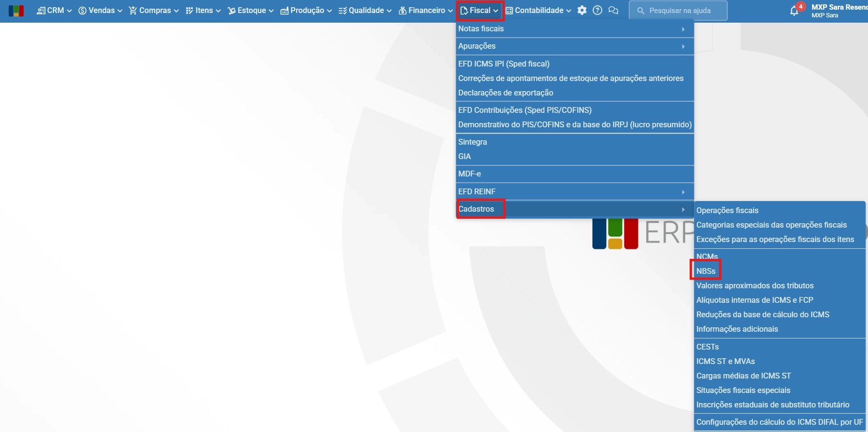Click the CRM menu icon
This screenshot has width=868, height=432.
[x=41, y=11]
